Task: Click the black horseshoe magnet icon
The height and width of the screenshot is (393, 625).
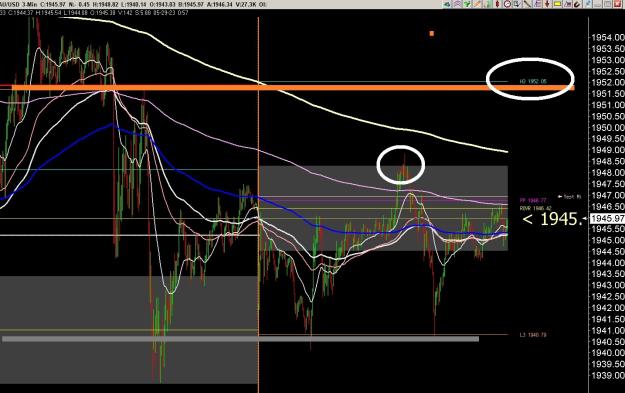Action: (x=577, y=4)
